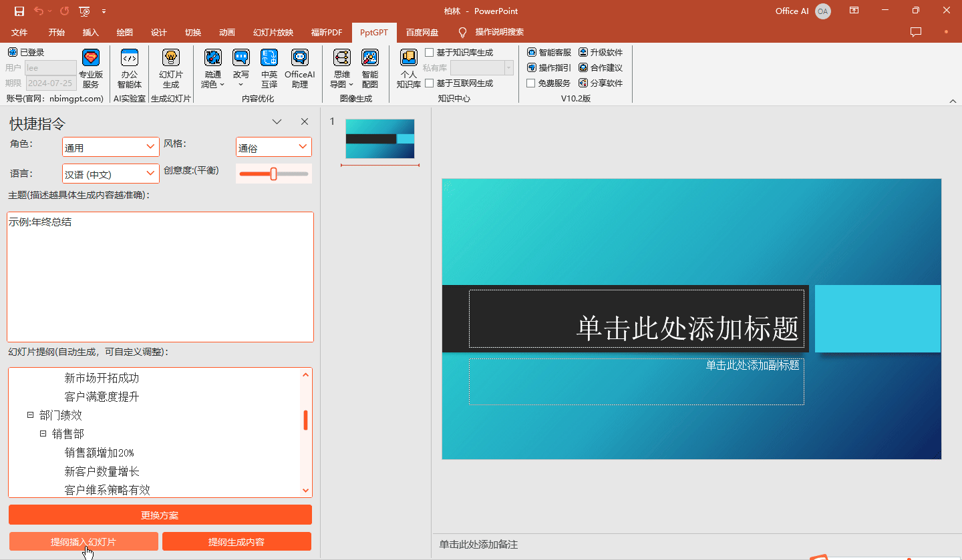The height and width of the screenshot is (560, 962).
Task: Toggle 已登录 radio button
Action: click(13, 52)
